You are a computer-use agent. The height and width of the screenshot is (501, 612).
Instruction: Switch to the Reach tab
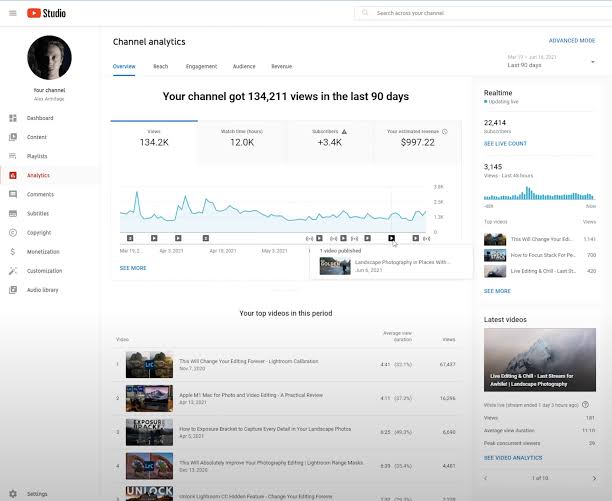160,66
